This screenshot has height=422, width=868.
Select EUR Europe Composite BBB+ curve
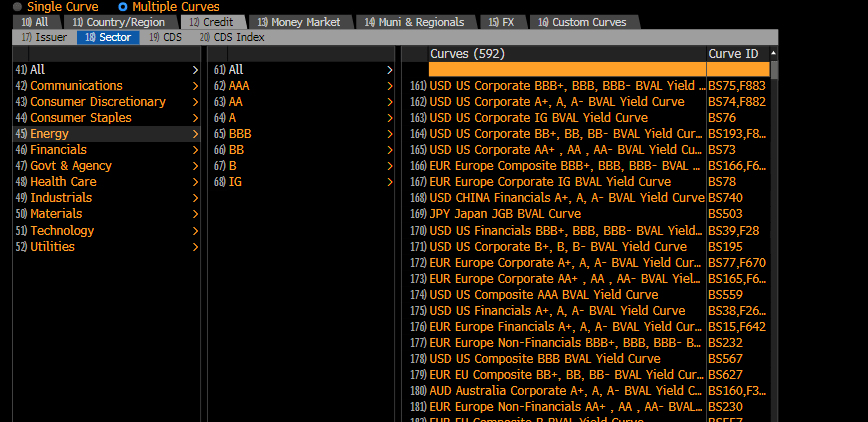[567, 166]
